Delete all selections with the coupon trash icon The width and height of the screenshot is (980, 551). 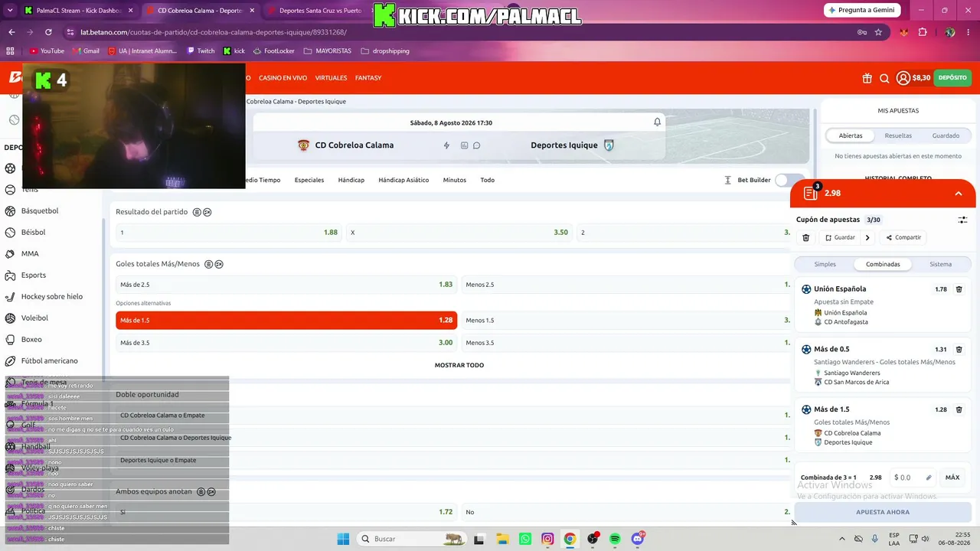[806, 238]
